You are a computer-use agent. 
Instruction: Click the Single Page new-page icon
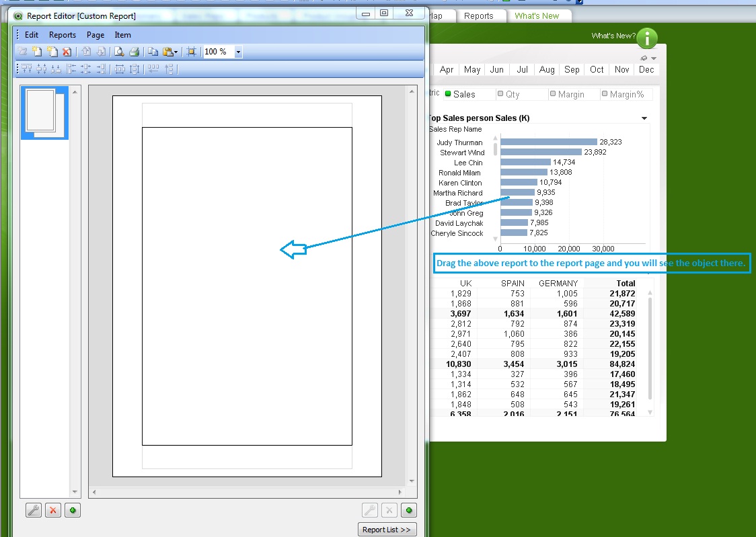tap(38, 52)
